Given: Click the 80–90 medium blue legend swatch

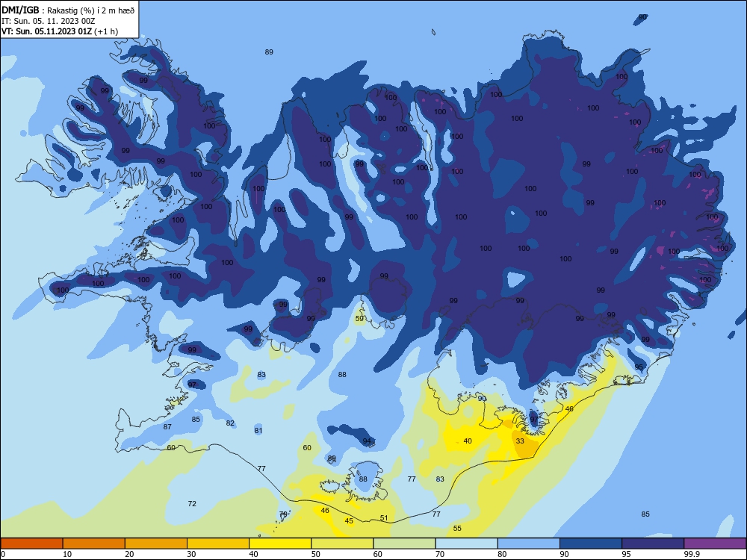Looking at the screenshot, I should click(x=529, y=544).
